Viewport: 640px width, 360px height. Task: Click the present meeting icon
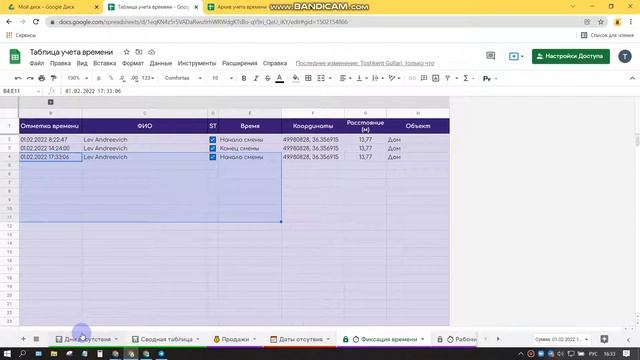click(x=516, y=56)
